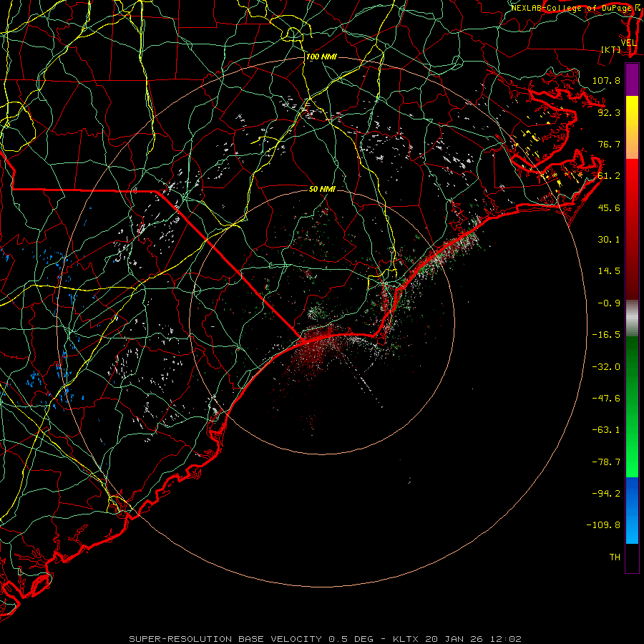
Task: Click the blue segment of the color bar
Action: (632, 510)
